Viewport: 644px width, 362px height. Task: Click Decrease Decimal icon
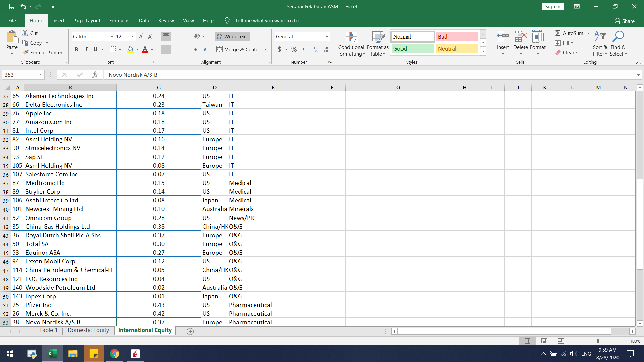(x=325, y=49)
